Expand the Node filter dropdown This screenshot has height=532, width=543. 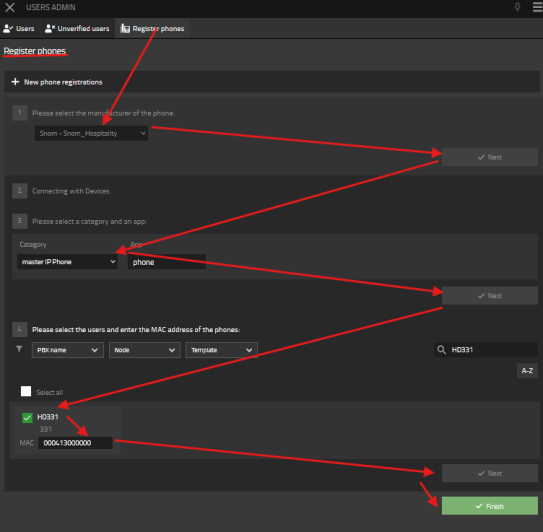[x=145, y=350]
